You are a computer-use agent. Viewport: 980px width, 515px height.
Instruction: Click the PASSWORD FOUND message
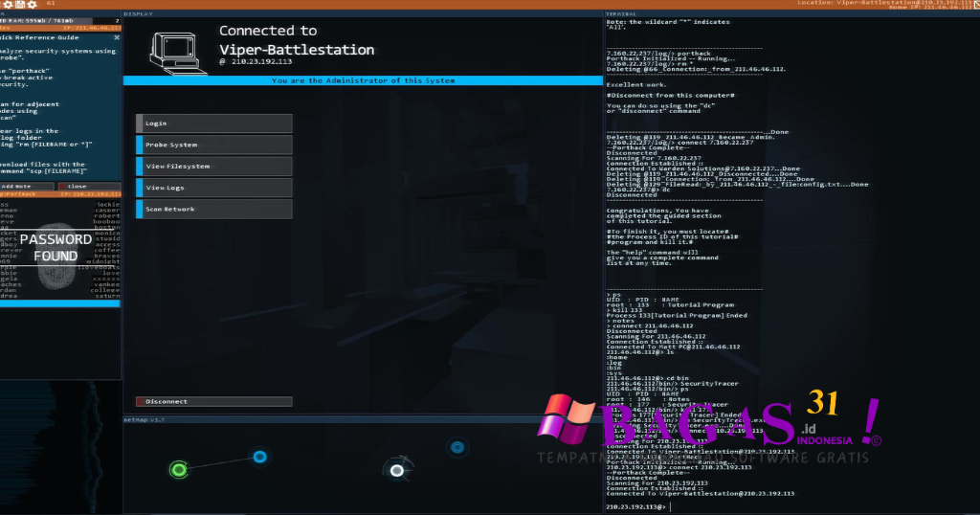click(56, 248)
